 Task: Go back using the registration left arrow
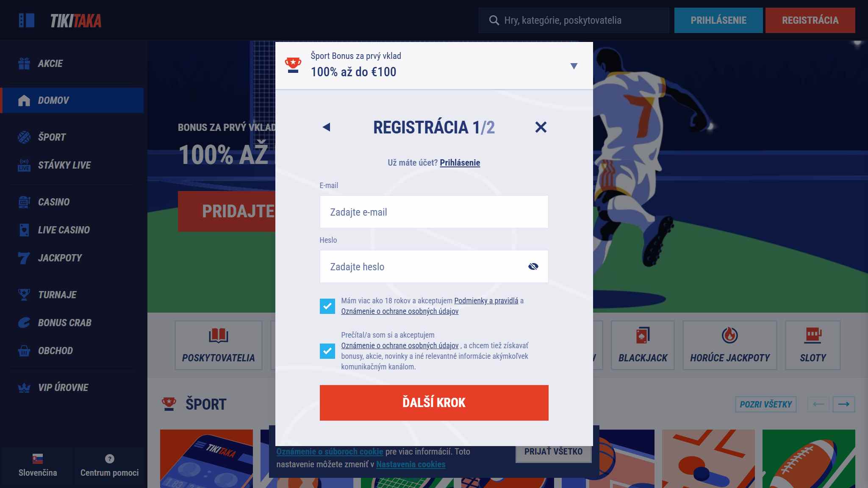pyautogui.click(x=326, y=127)
